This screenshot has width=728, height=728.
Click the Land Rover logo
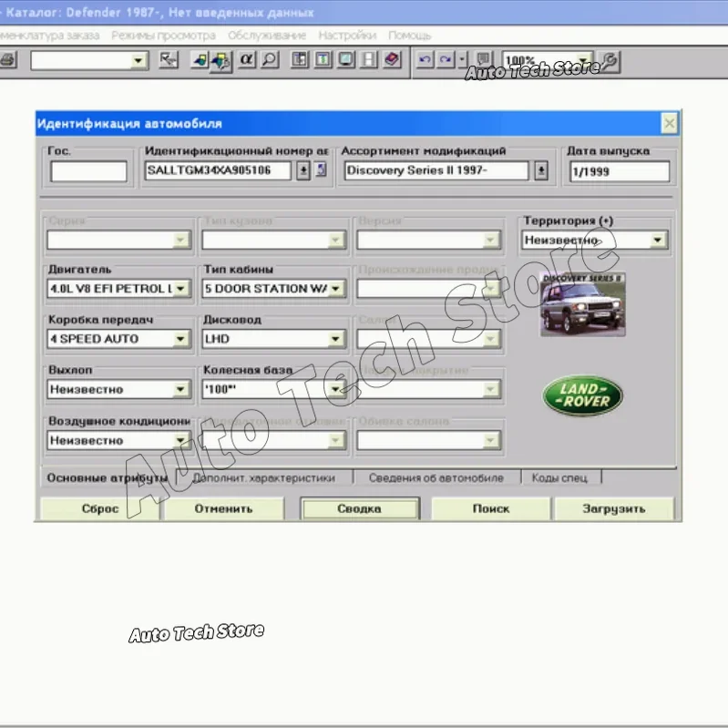[583, 395]
